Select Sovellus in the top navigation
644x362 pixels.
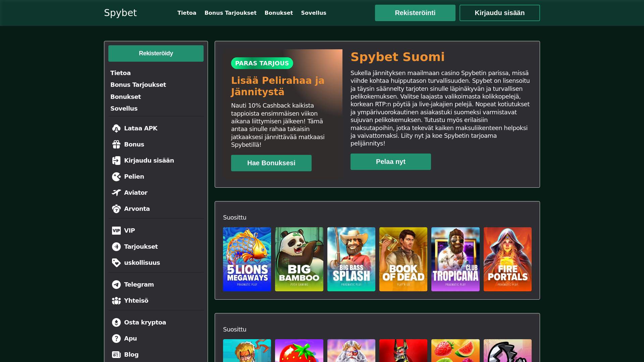(314, 13)
